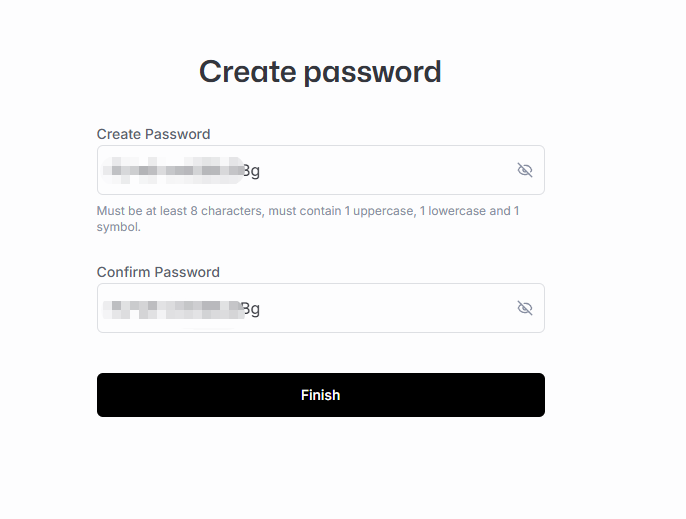Show the Confirm Password text via eye icon

[524, 308]
